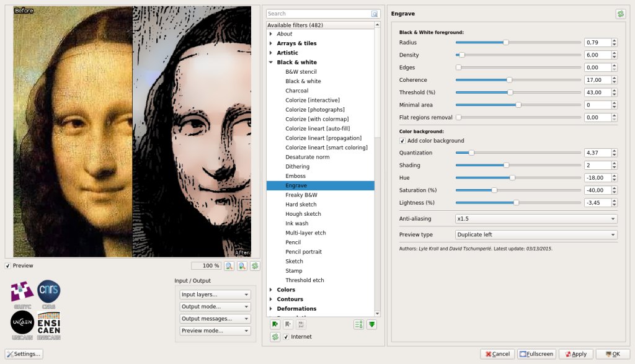Zoom out of the preview image
Viewport: 635px width, 364px height.
click(228, 266)
